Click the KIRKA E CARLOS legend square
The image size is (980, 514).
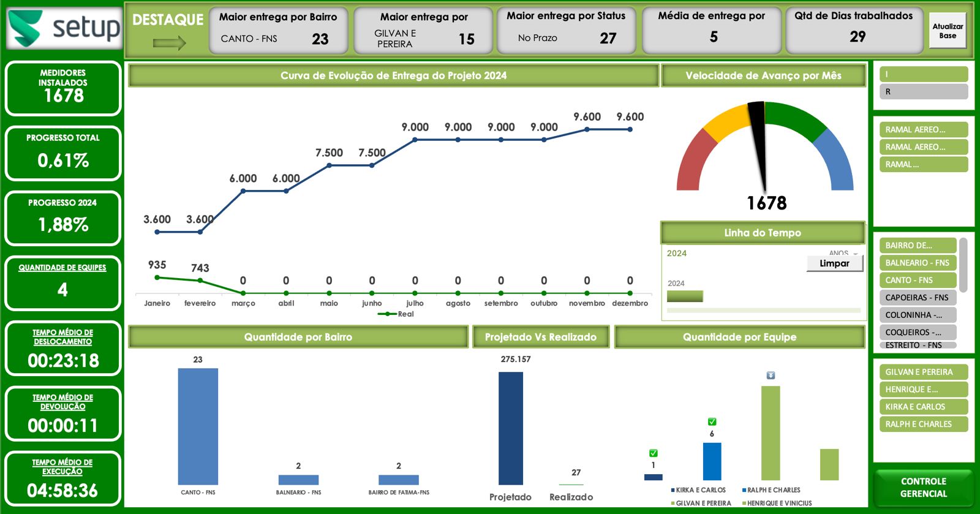click(x=673, y=490)
